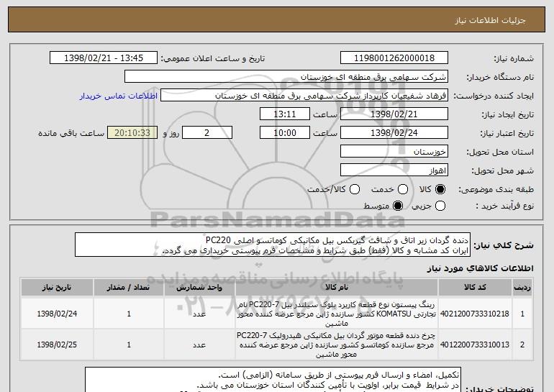554x392 pixels.
Task: Open the اطلاعات تماس خریدار link
Action: (119, 96)
